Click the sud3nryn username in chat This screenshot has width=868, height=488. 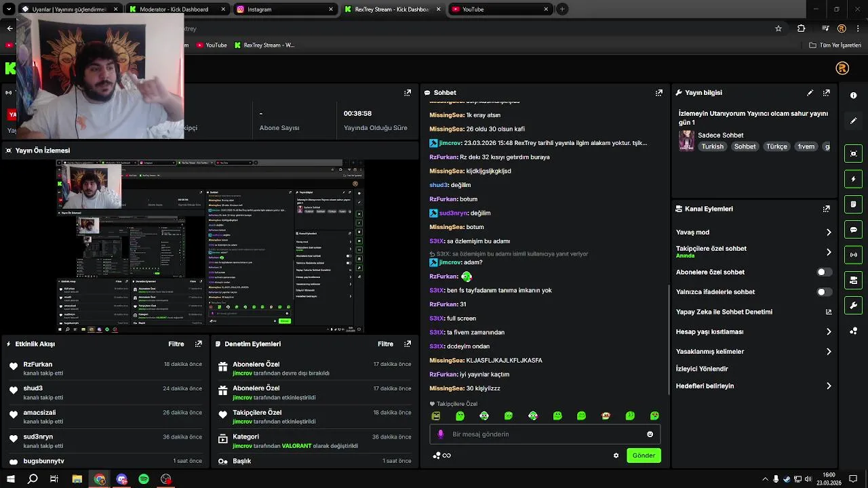click(454, 213)
